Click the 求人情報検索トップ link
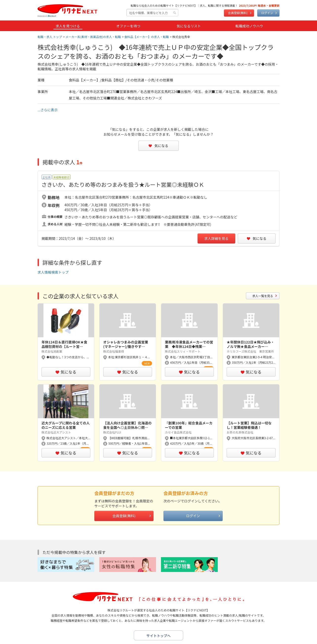 [53, 272]
